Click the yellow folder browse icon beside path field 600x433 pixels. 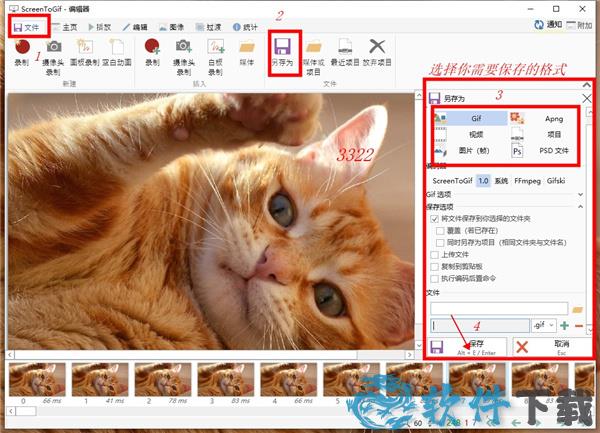click(x=577, y=309)
